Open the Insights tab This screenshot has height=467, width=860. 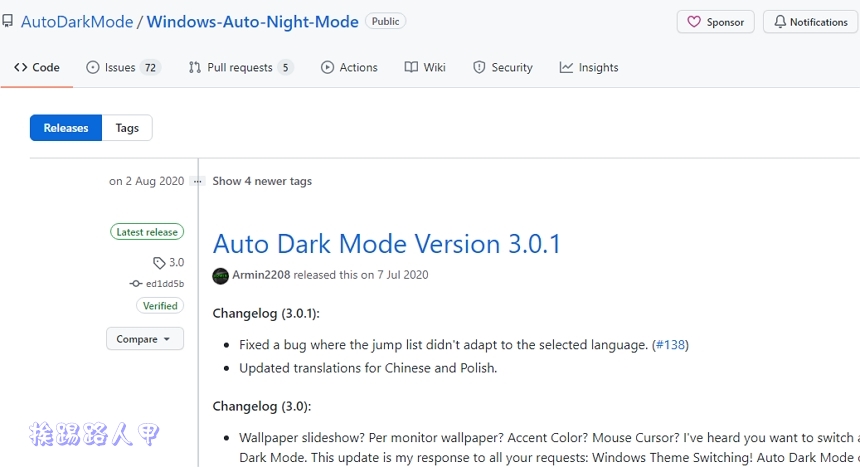click(589, 67)
